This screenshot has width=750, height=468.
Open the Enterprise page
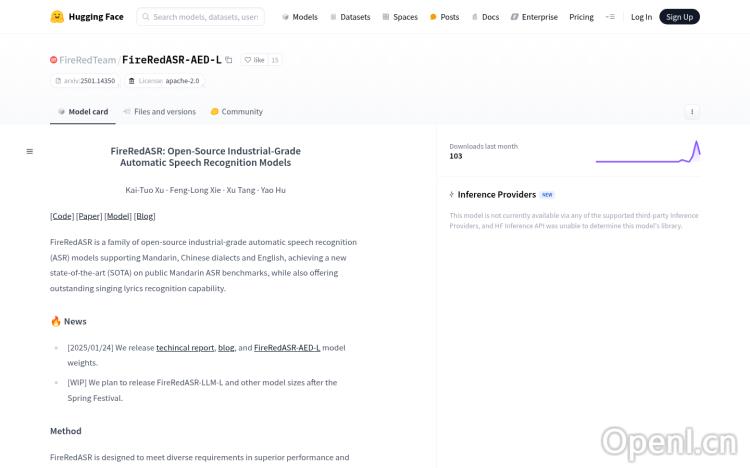click(534, 17)
